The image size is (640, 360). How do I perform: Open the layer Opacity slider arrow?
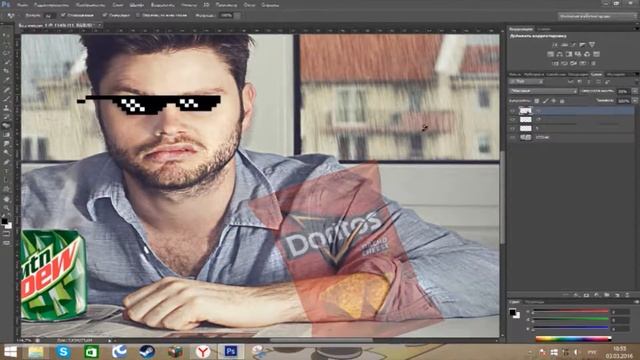click(x=634, y=91)
